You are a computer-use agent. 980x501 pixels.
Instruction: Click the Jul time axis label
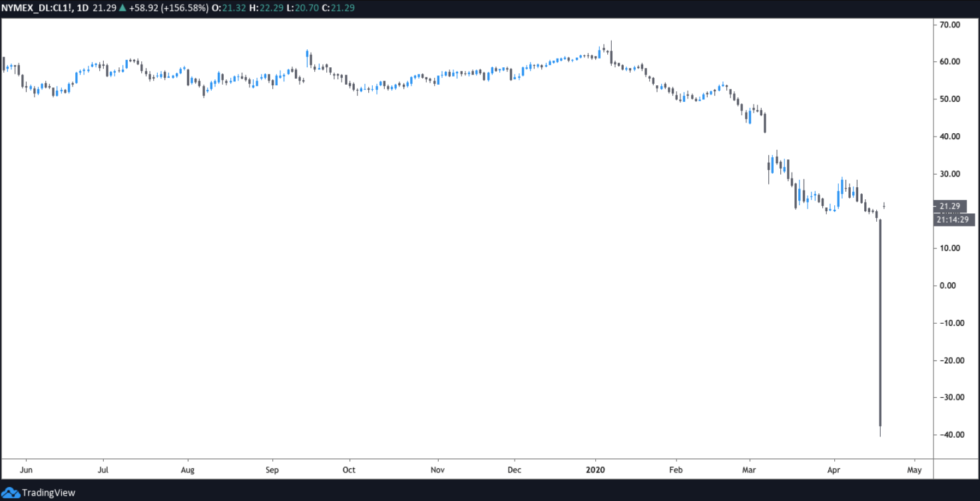(x=103, y=470)
